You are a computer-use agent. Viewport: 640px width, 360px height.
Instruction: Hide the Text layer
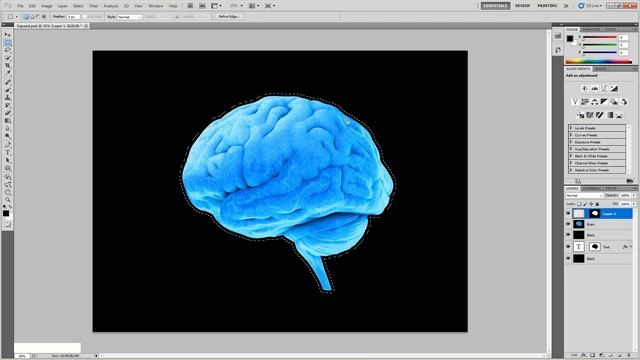[568, 247]
